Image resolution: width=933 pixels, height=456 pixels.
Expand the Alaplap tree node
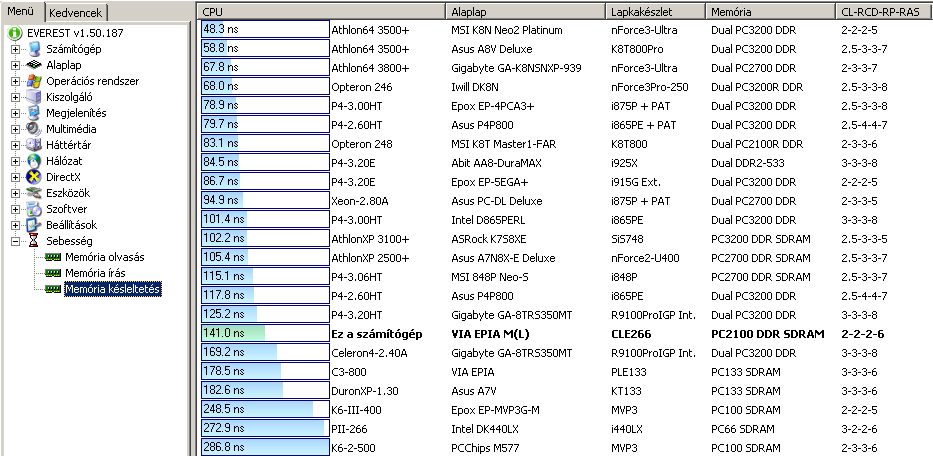15,65
